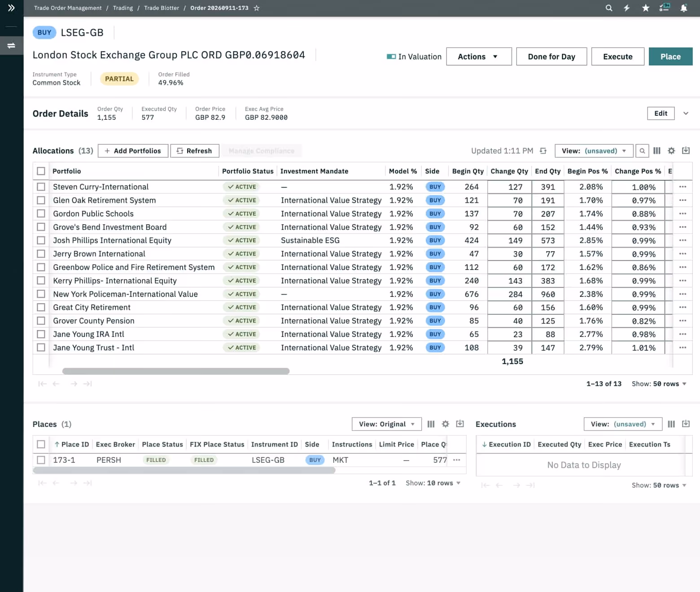The image size is (700, 592).
Task: Export Places grid via download icon
Action: pyautogui.click(x=460, y=424)
